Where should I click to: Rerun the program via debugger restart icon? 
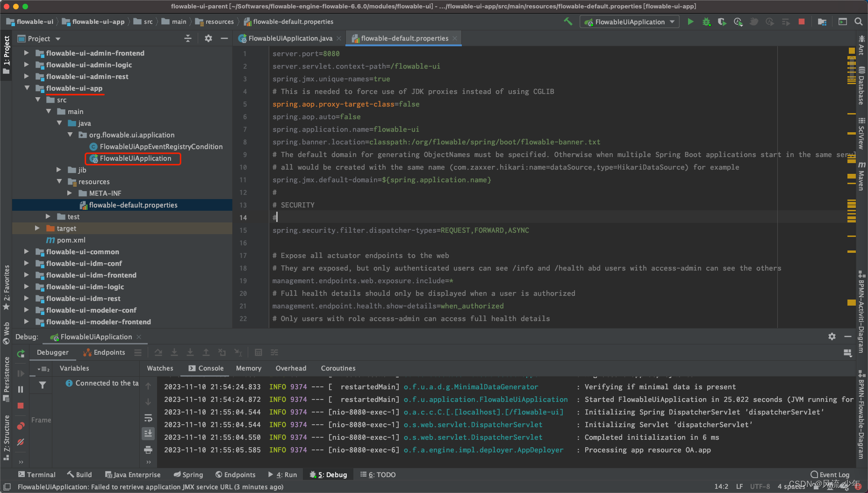pos(21,354)
